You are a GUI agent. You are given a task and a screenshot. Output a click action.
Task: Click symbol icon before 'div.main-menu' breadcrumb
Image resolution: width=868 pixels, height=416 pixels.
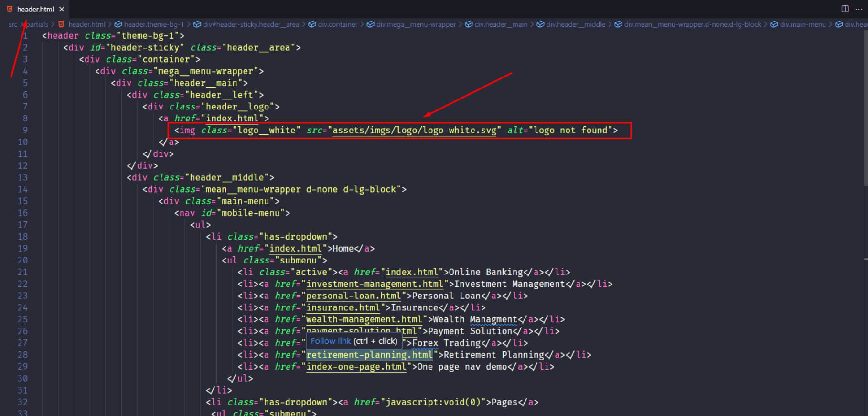pos(774,24)
